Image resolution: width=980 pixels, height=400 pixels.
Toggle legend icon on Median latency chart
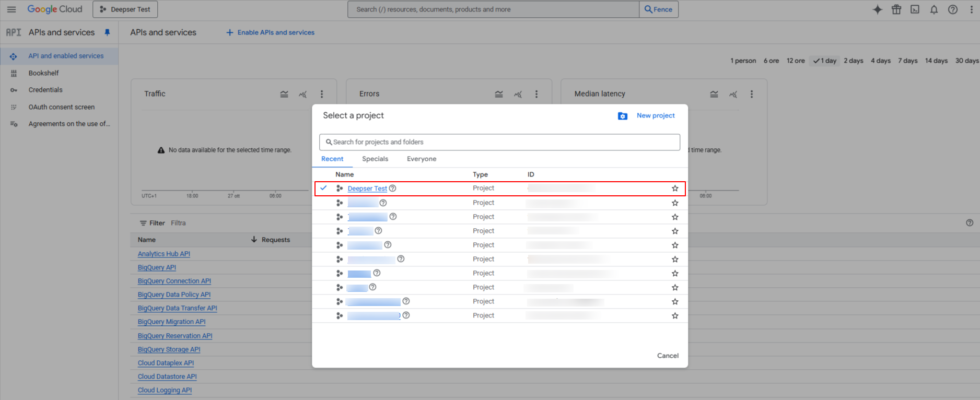point(714,94)
